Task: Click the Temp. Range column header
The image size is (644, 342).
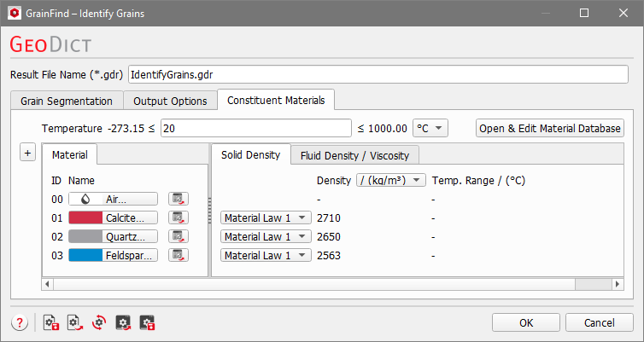Action: pyautogui.click(x=478, y=181)
